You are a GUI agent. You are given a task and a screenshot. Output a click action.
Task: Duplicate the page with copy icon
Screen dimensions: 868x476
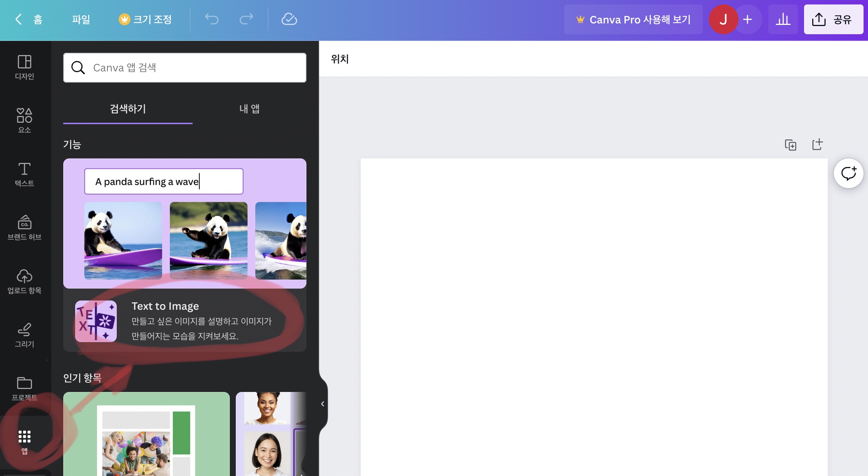[x=790, y=145]
